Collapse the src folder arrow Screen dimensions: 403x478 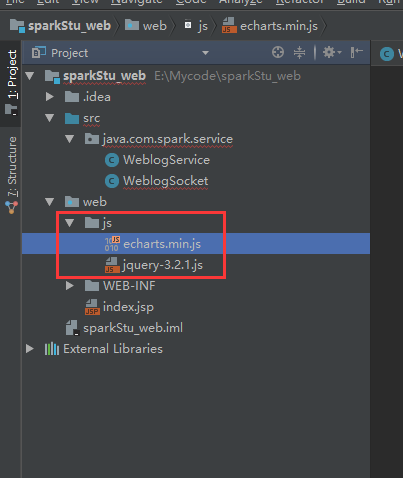coord(50,118)
